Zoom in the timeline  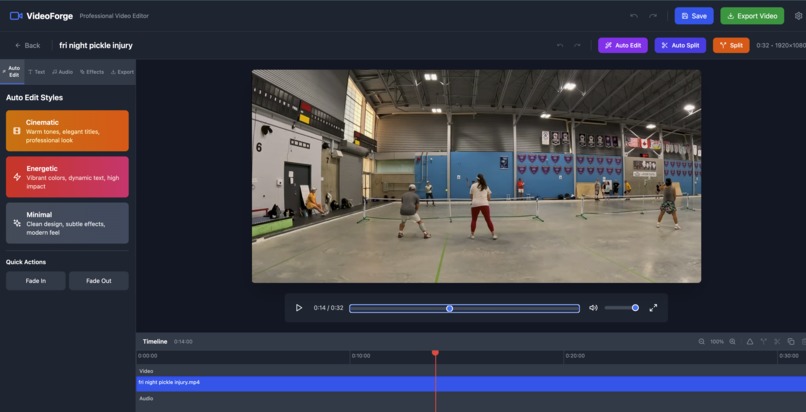tap(732, 342)
